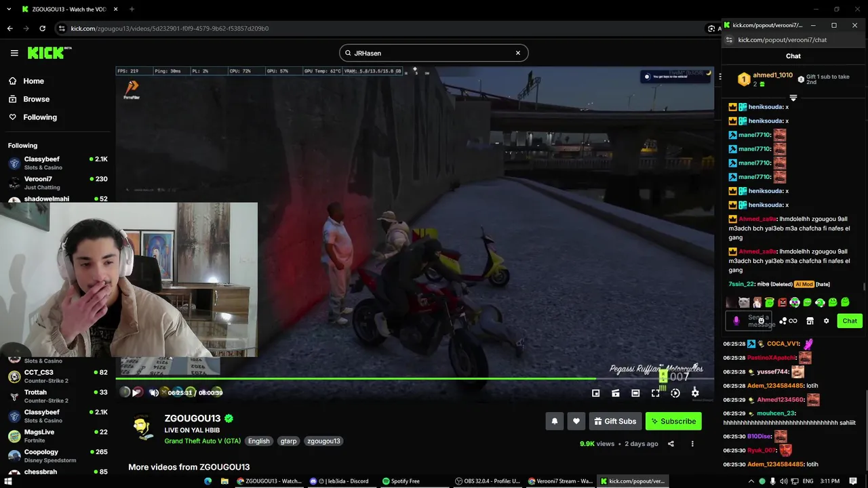The height and width of the screenshot is (488, 868).
Task: Open Discord from the taskbar
Action: click(339, 481)
